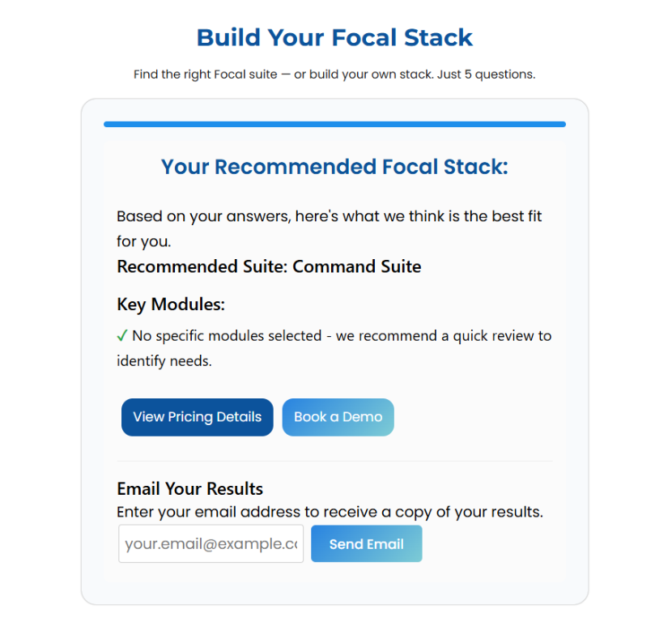Click the Your Recommended Focal Stack heading
This screenshot has height=630, width=672.
pyautogui.click(x=334, y=167)
